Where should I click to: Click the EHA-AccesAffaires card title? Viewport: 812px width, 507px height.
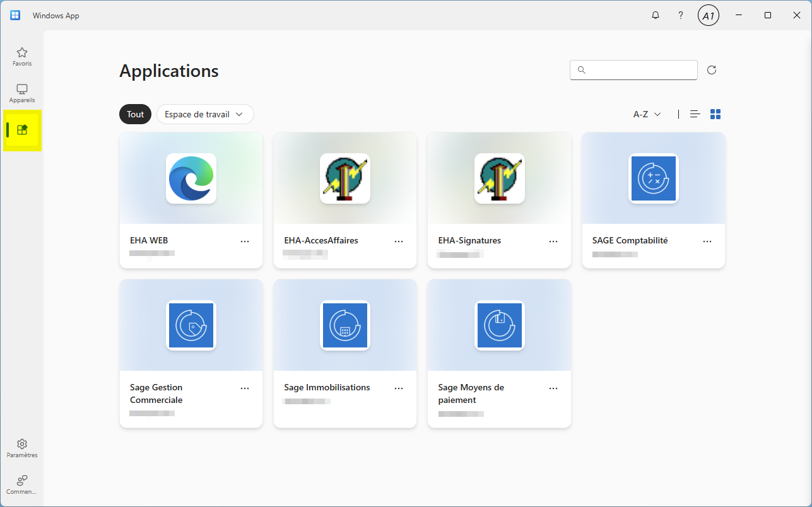pos(321,240)
